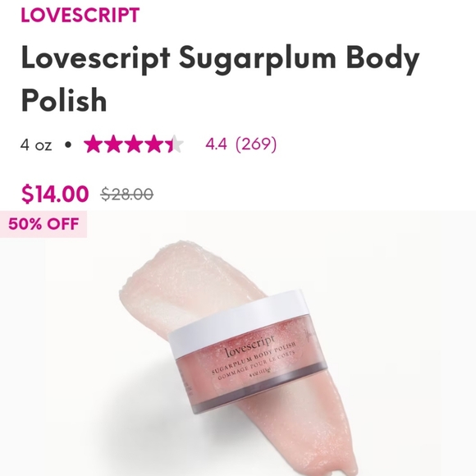Open the LOVESCRIPT brand link
Screen dimensions: 476x476
tap(80, 15)
